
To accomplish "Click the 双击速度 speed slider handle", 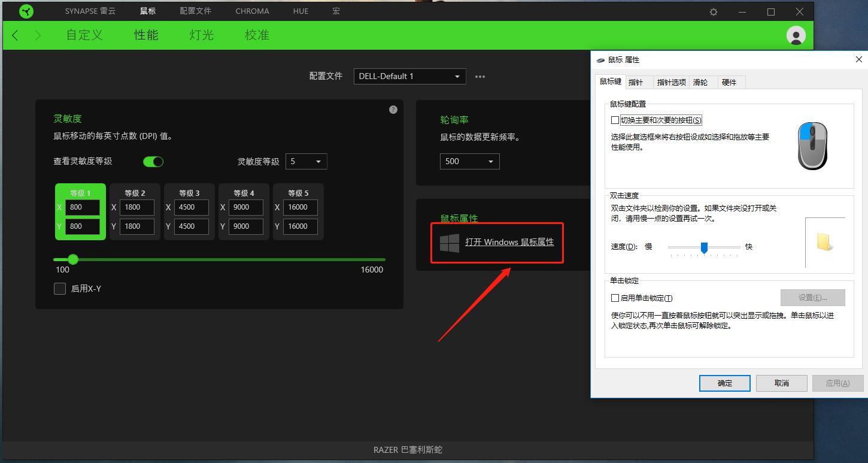I will 705,247.
